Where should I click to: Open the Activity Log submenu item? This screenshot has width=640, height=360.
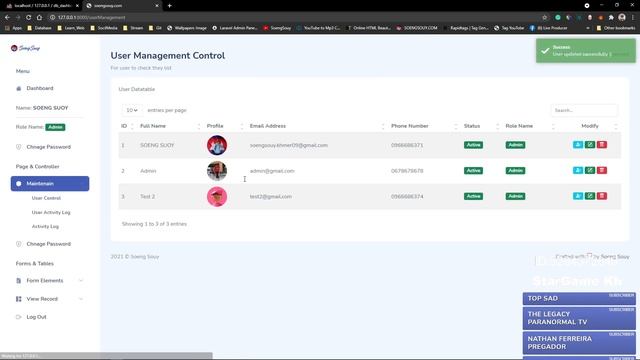pos(45,226)
